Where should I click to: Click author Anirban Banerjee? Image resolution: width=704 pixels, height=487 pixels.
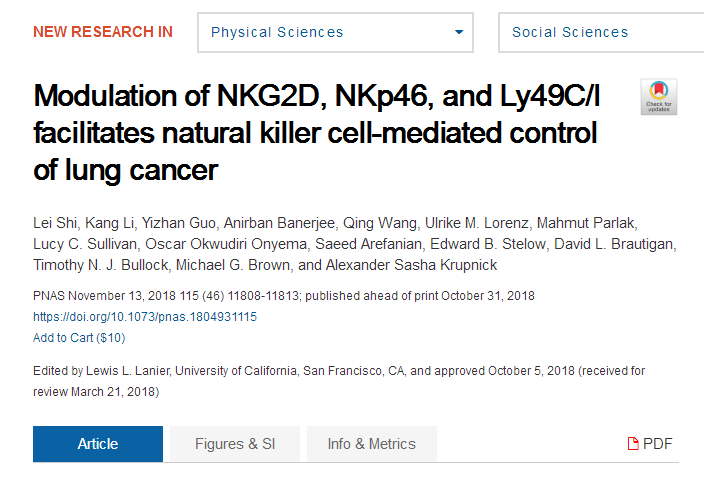279,223
